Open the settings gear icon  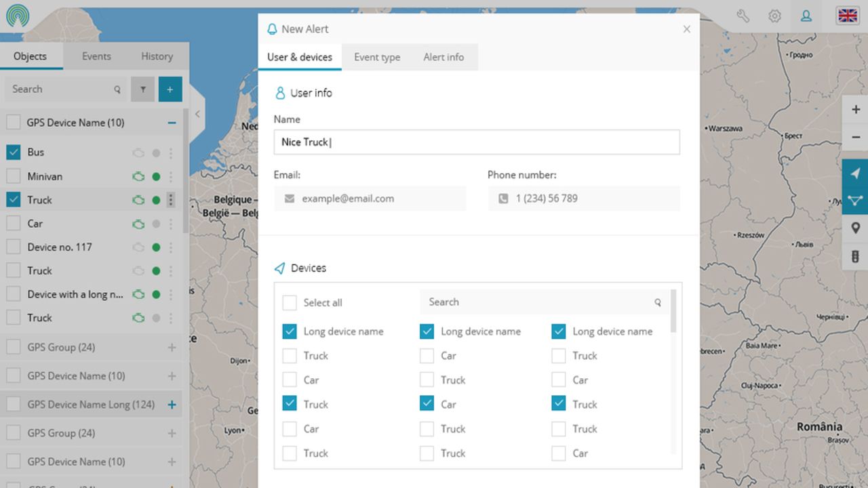tap(774, 16)
